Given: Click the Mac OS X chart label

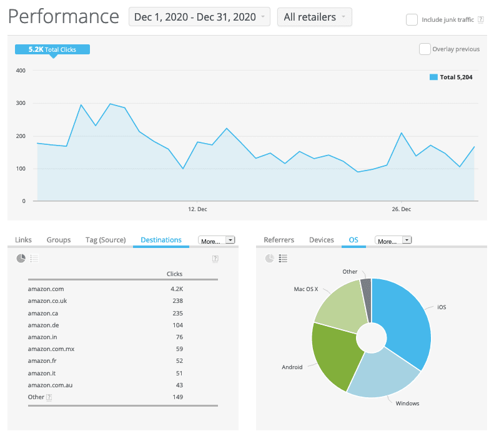Looking at the screenshot, I should click(305, 289).
